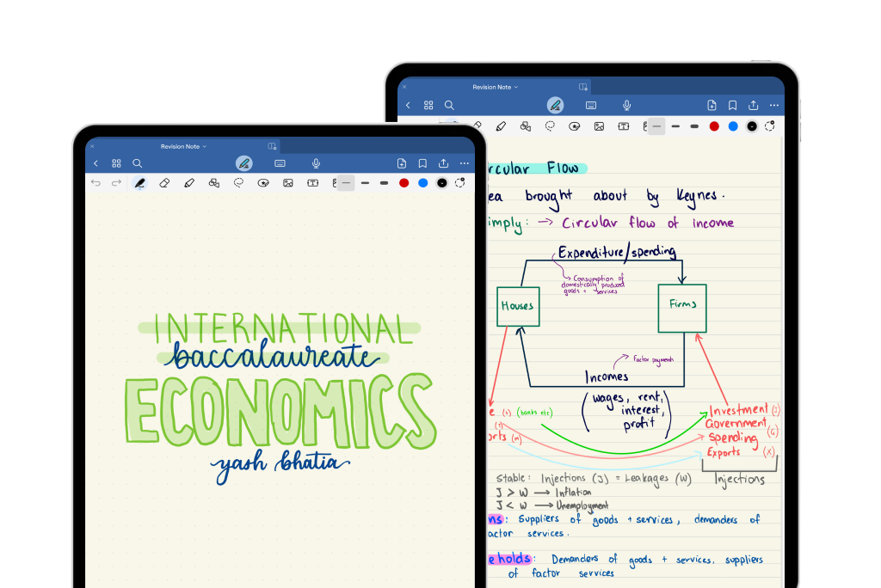881x588 pixels.
Task: Select the Pen tool on left iPad
Action: click(139, 183)
